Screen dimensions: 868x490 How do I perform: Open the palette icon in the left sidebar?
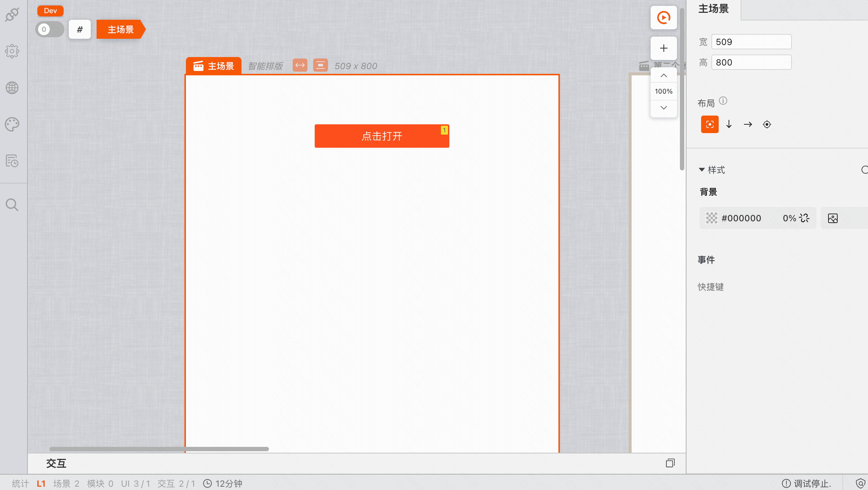click(x=12, y=124)
